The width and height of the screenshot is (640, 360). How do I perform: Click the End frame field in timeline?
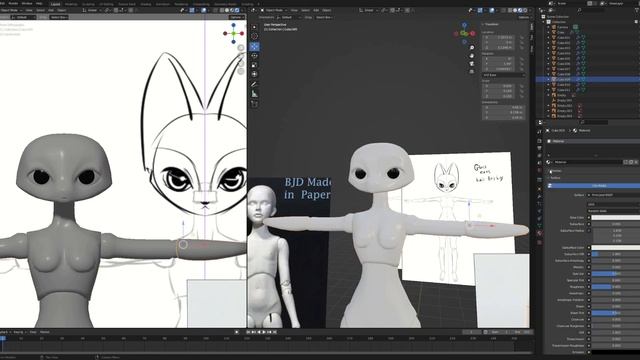[522, 332]
